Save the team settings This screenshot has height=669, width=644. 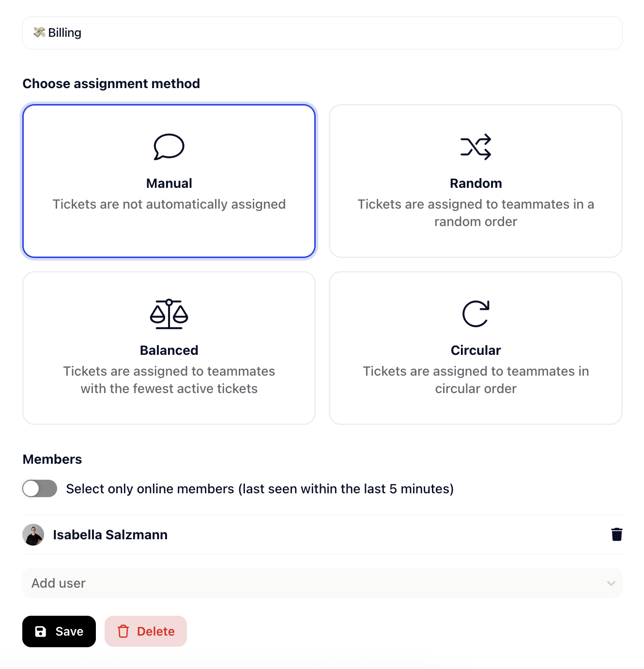pos(59,631)
